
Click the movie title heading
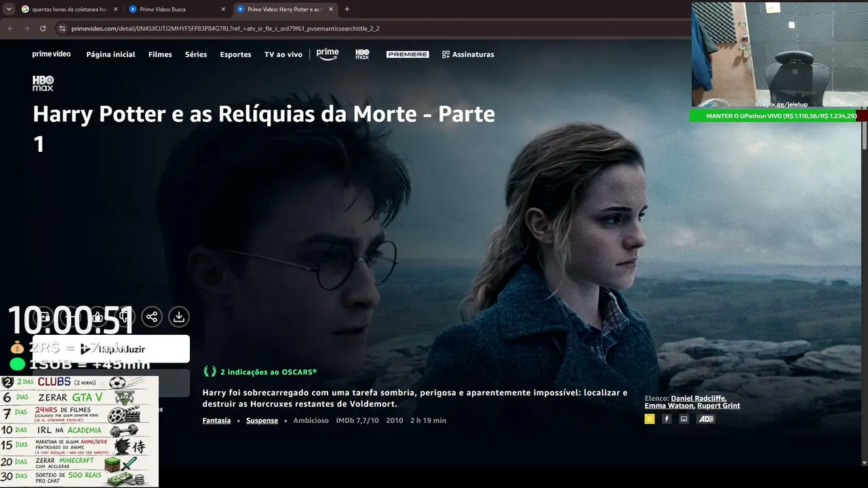click(264, 129)
